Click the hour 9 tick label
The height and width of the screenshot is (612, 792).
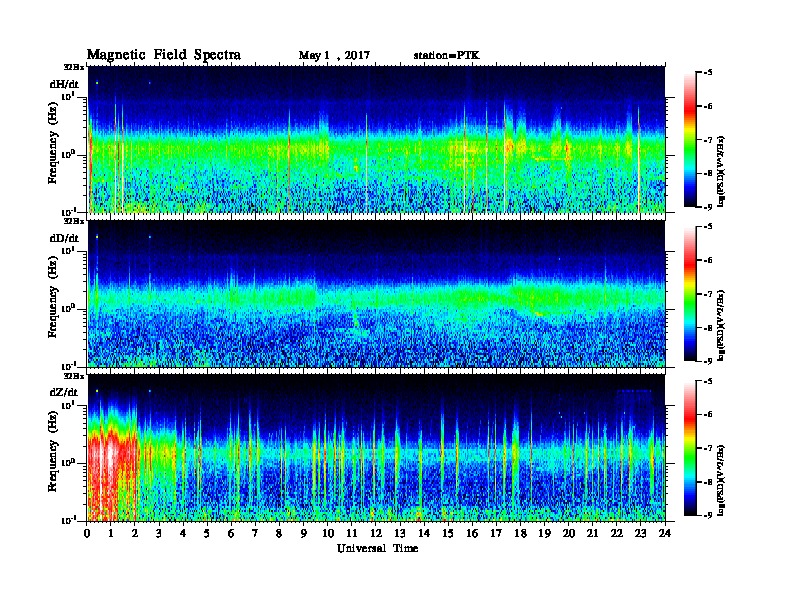click(305, 533)
